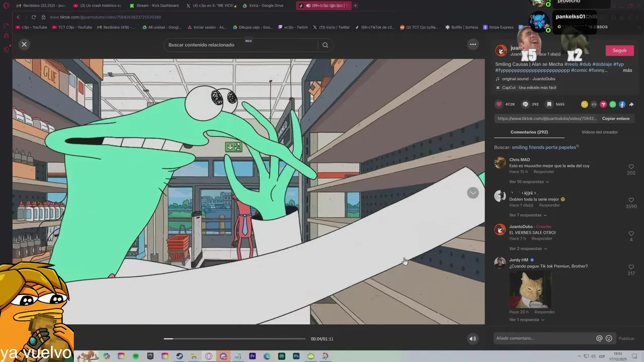Expand 'Ver 1 respuesta' under Jordy HM

[x=526, y=320]
